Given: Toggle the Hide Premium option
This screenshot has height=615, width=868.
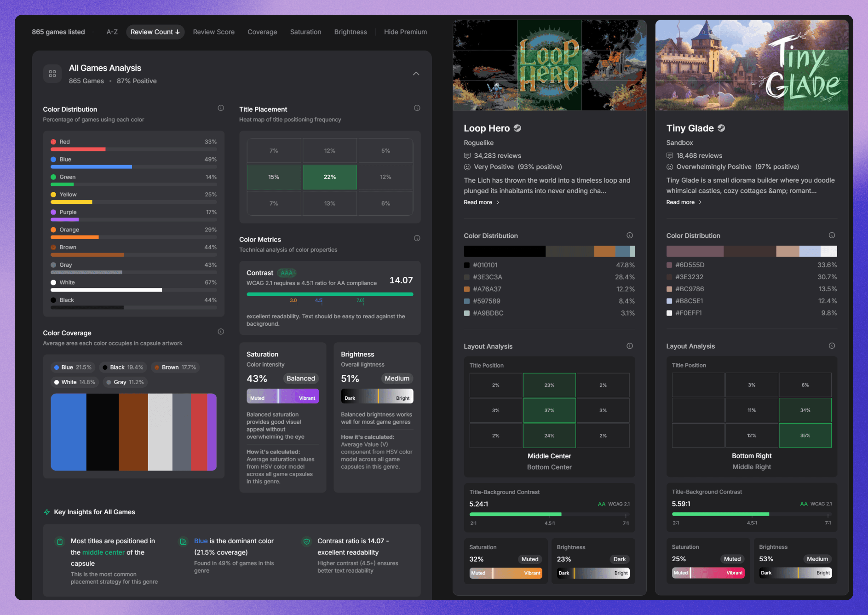Looking at the screenshot, I should pos(405,32).
